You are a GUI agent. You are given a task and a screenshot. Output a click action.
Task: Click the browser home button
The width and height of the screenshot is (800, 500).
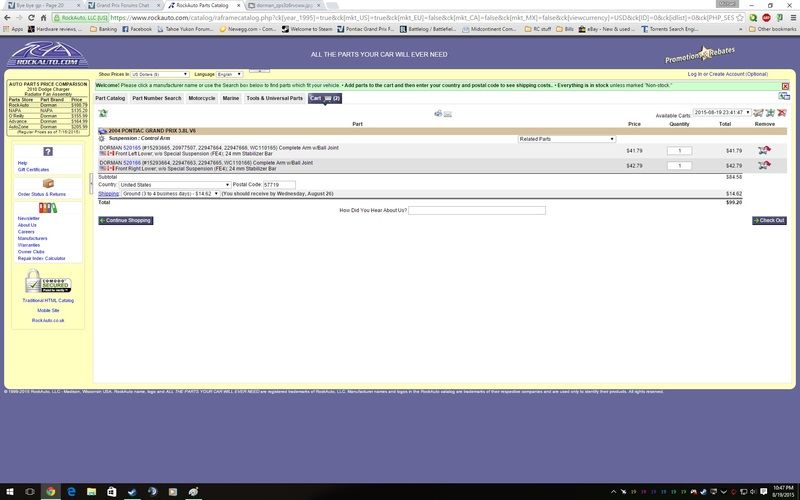point(43,17)
